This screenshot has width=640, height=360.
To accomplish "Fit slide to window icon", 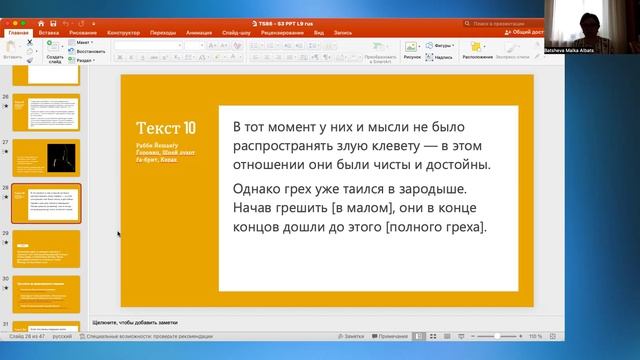I will (553, 336).
